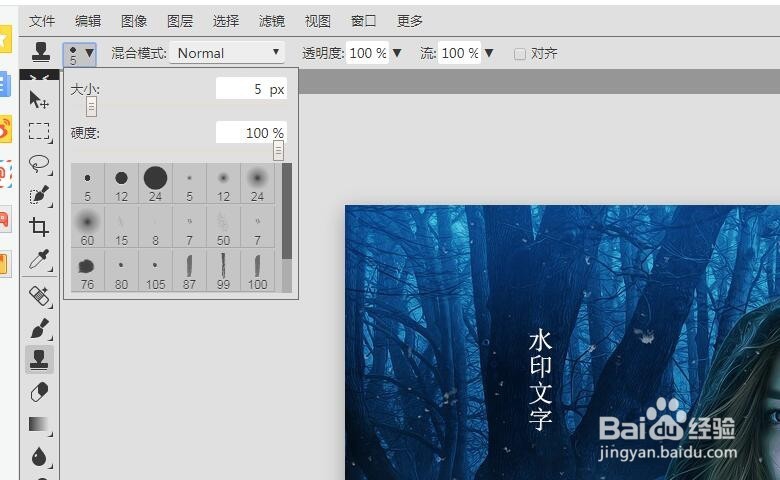This screenshot has width=780, height=480.
Task: Select the Move tool
Action: click(39, 100)
